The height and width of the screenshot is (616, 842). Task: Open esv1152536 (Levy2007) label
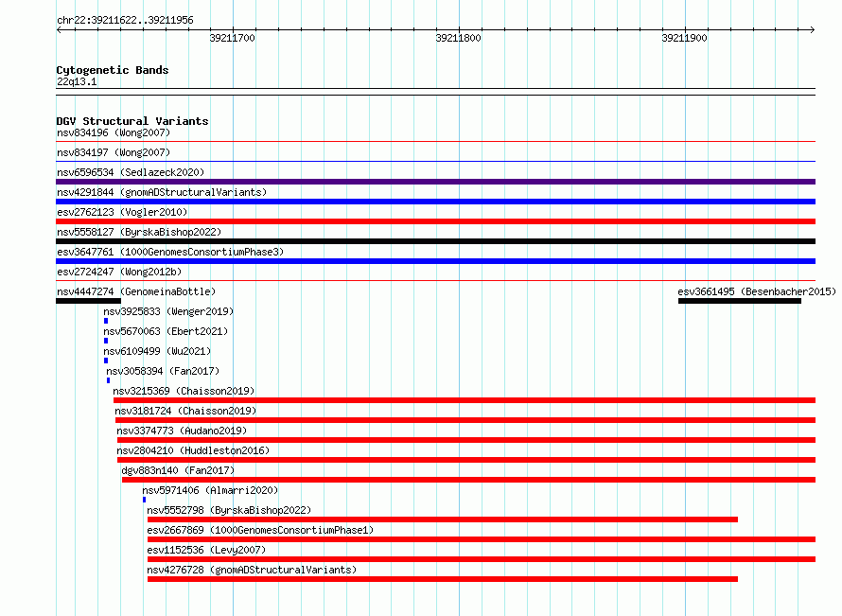coord(207,550)
